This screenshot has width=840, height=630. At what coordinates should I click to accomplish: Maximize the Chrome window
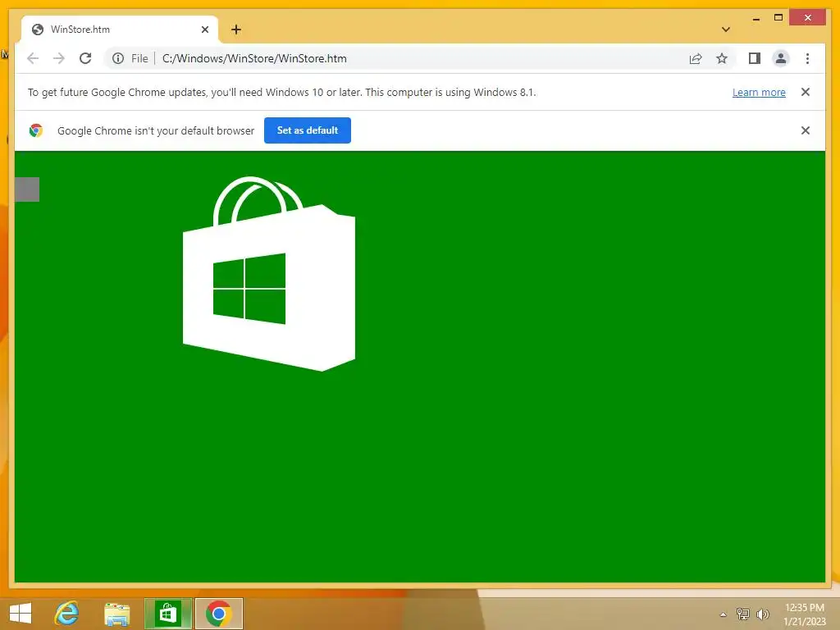[x=778, y=18]
